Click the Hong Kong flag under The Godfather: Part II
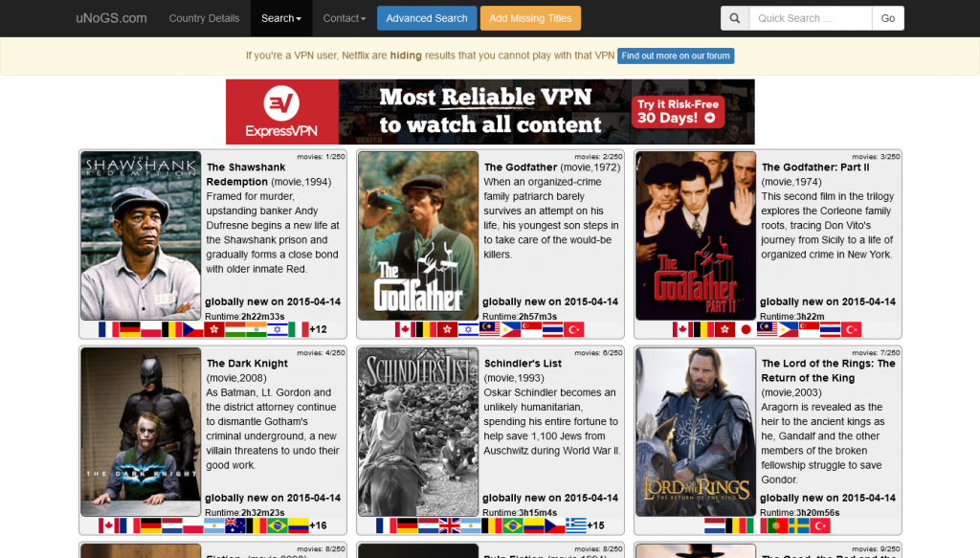This screenshot has width=980, height=558. [x=724, y=329]
